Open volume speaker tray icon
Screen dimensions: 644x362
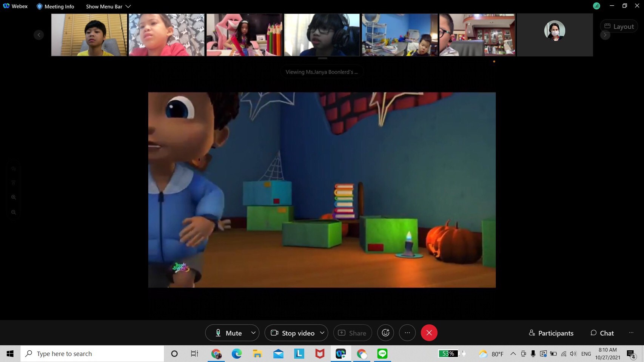(x=573, y=354)
